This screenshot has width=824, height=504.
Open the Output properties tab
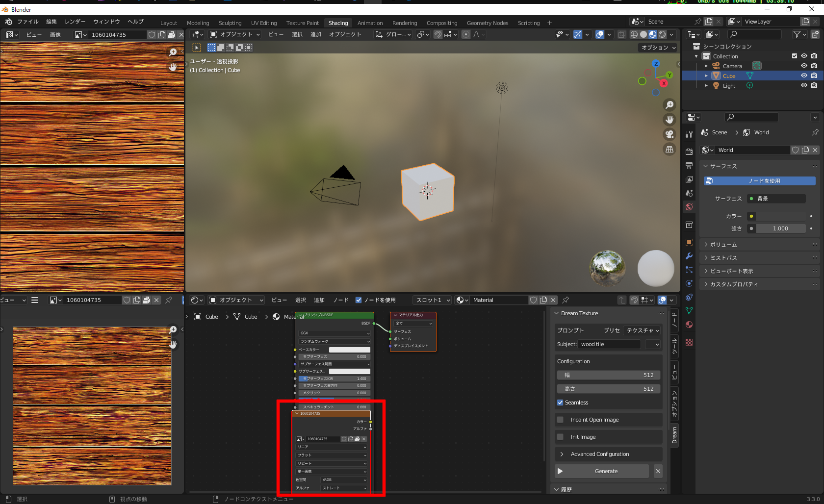pyautogui.click(x=689, y=165)
